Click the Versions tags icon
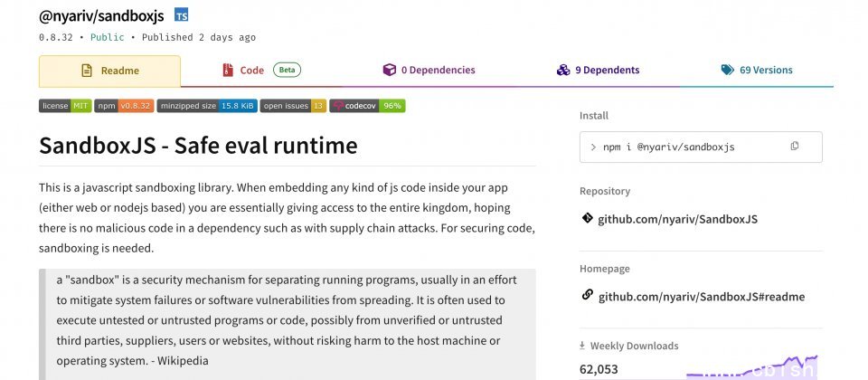 [727, 71]
